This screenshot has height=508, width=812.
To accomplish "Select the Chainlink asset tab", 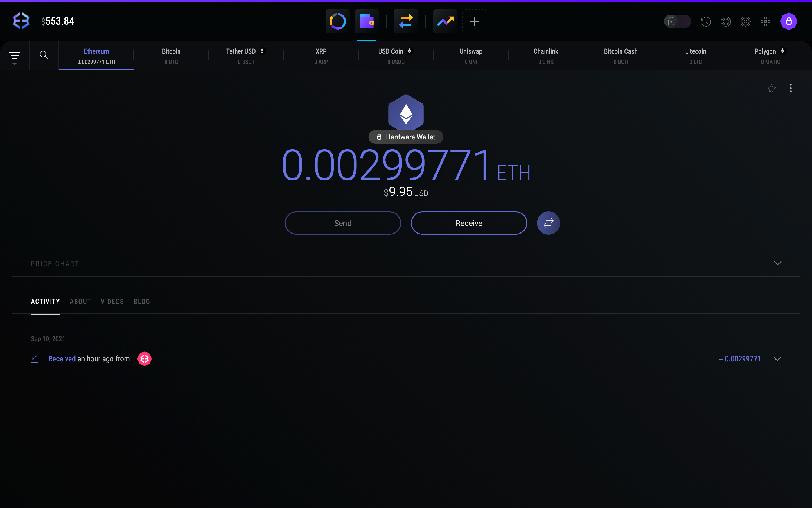I will click(546, 56).
